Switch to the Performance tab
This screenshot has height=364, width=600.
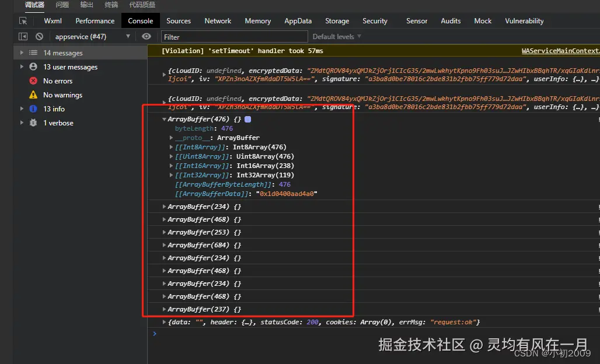point(95,21)
